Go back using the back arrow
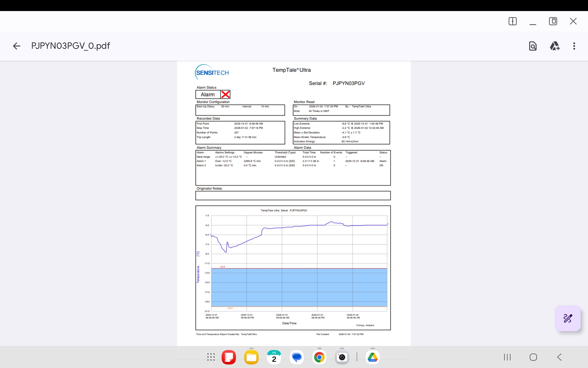Viewport: 588px width, 368px height. pyautogui.click(x=17, y=46)
